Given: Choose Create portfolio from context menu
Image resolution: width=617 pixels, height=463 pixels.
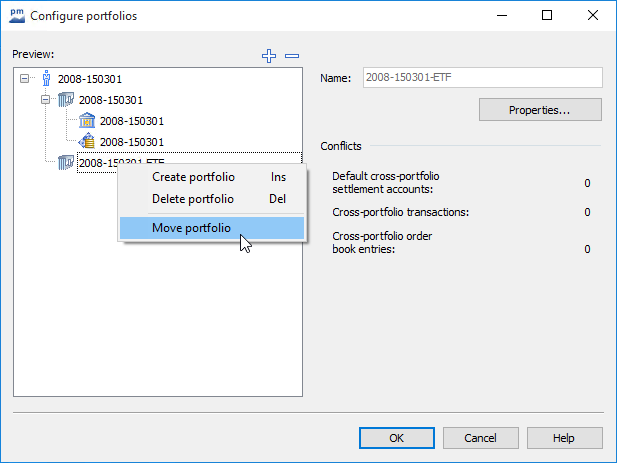Looking at the screenshot, I should click(193, 177).
